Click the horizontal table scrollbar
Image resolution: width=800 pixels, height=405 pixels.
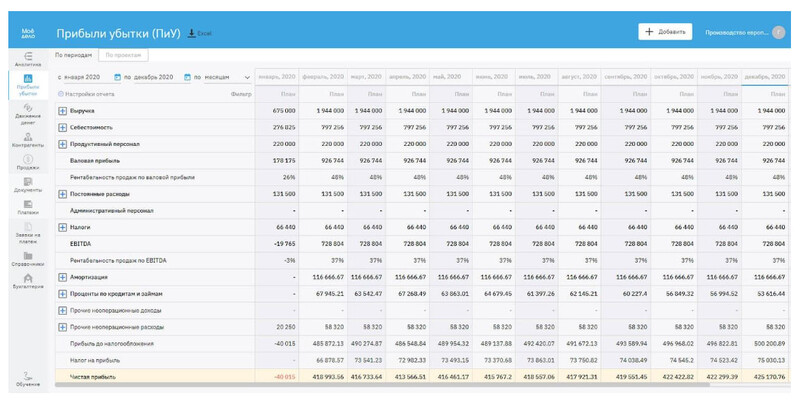click(382, 385)
